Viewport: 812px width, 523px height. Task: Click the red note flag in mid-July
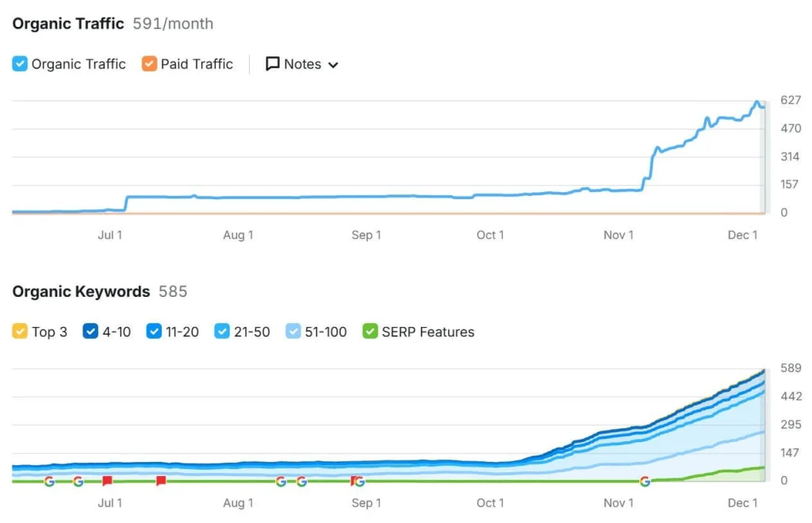click(161, 481)
